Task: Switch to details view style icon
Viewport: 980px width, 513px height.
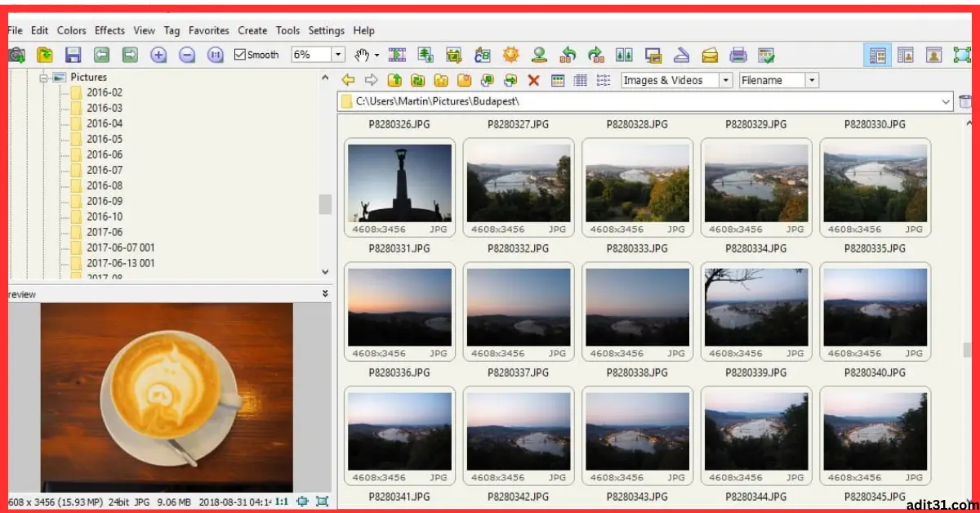Action: pos(581,80)
